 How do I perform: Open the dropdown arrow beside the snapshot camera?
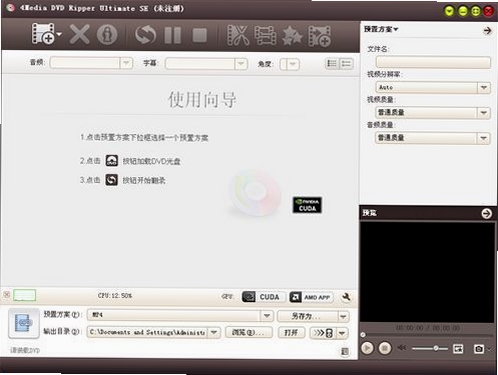(x=489, y=349)
